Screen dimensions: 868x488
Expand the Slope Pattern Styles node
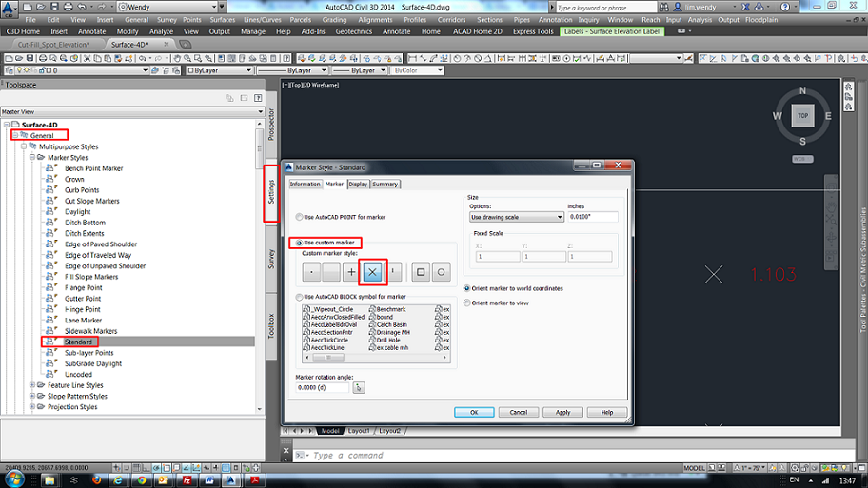tap(32, 396)
